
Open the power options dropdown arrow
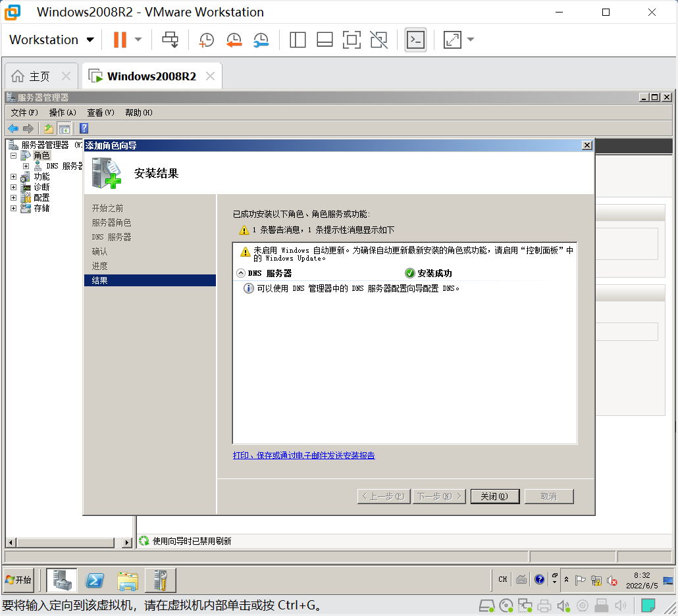coord(138,39)
